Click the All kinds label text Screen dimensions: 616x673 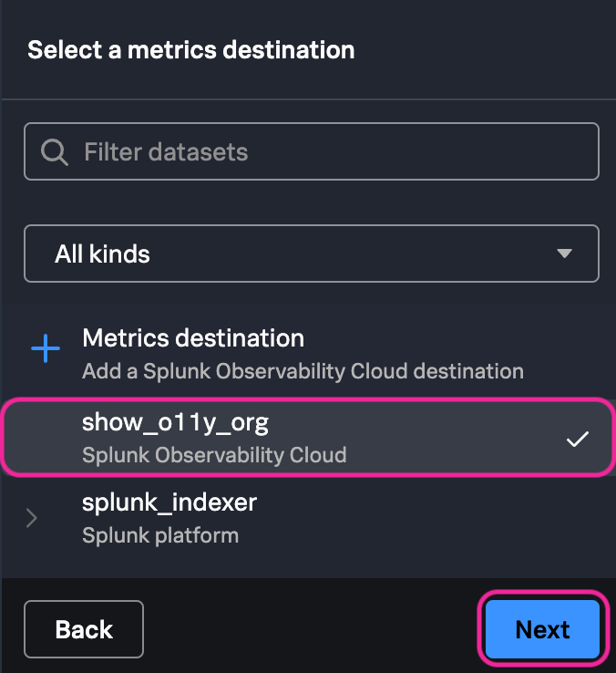[x=102, y=254]
